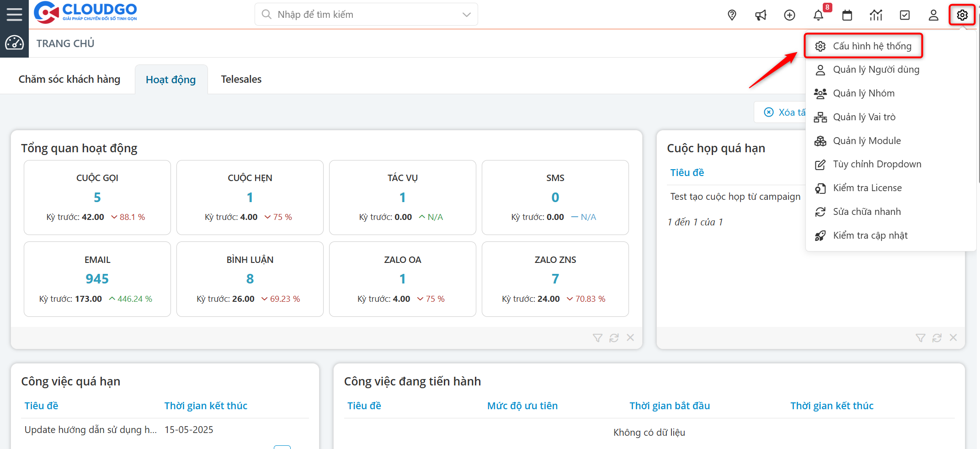Click the quick create plus icon
980x449 pixels.
[x=789, y=15]
